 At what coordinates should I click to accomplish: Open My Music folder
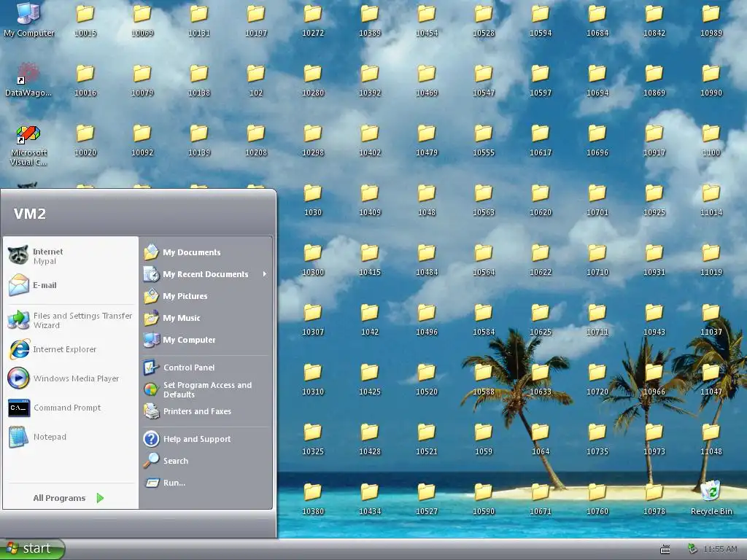coord(206,318)
